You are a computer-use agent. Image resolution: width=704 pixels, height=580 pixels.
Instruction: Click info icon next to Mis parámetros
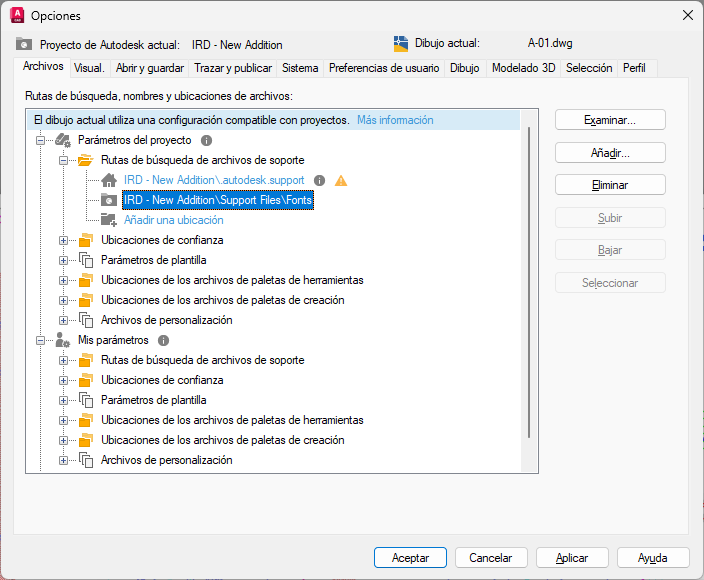click(x=163, y=340)
